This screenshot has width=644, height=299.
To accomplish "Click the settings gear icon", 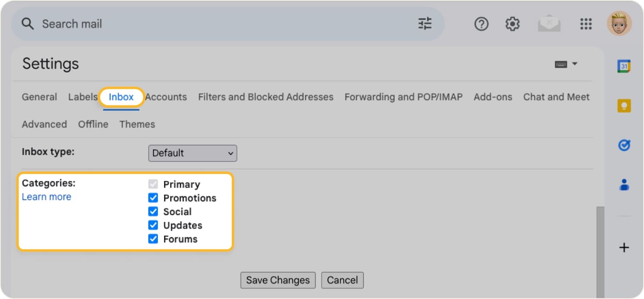I will pos(512,24).
